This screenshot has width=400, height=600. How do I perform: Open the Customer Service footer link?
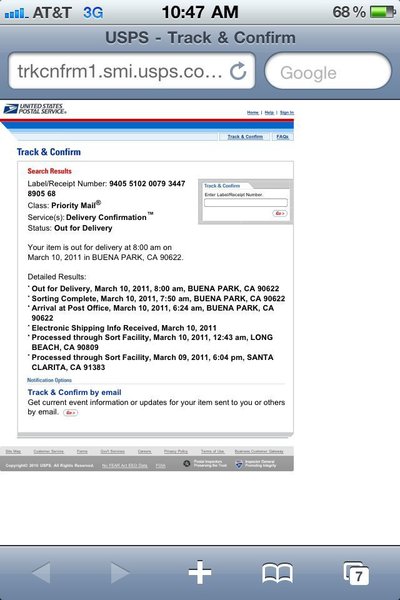click(49, 452)
